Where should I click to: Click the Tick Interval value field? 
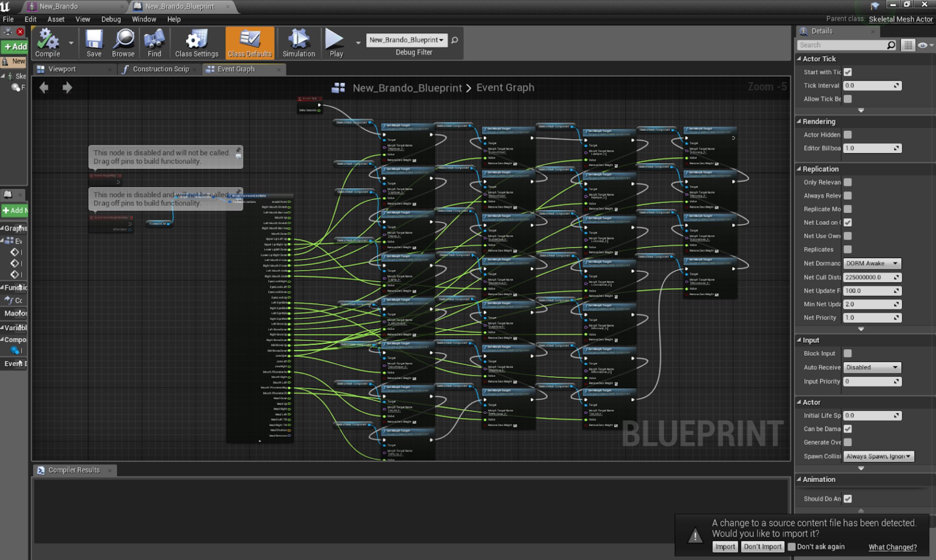pyautogui.click(x=872, y=85)
